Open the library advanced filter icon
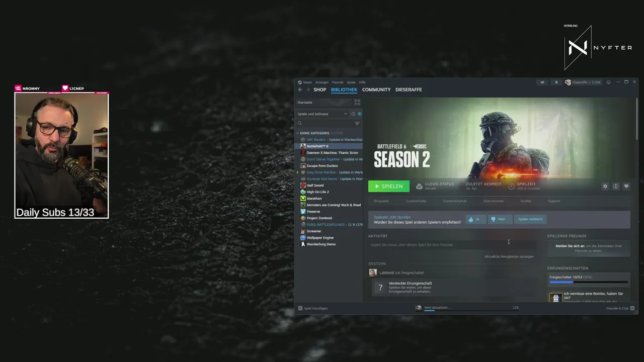 click(x=357, y=123)
